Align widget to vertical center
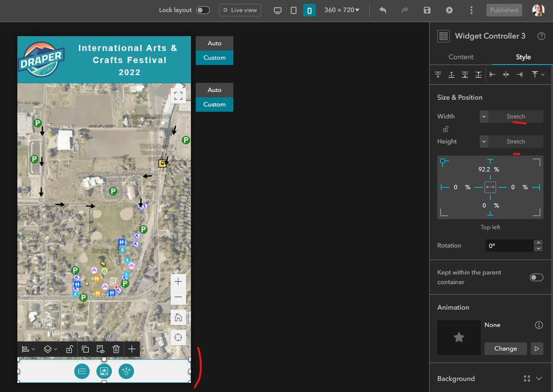The image size is (553, 392). 465,74
